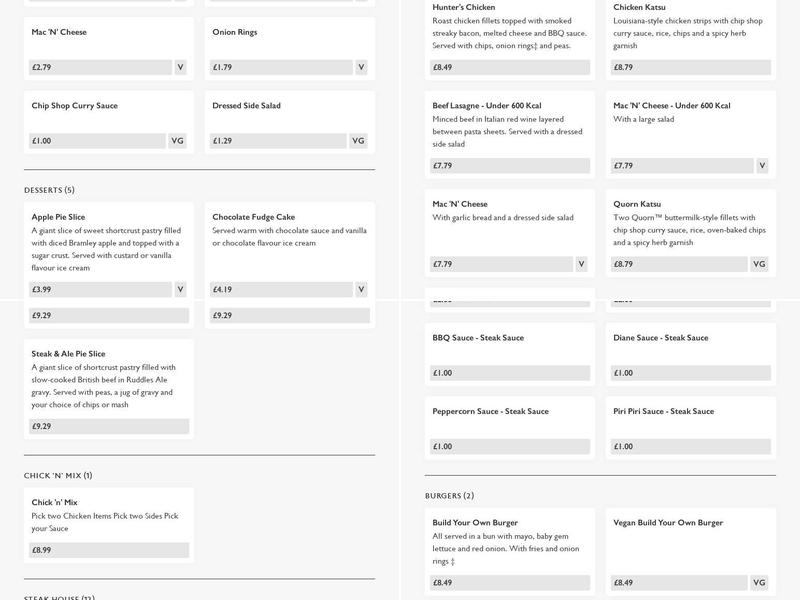Open the Hunter's Chicken menu item
The width and height of the screenshot is (800, 600).
point(464,8)
